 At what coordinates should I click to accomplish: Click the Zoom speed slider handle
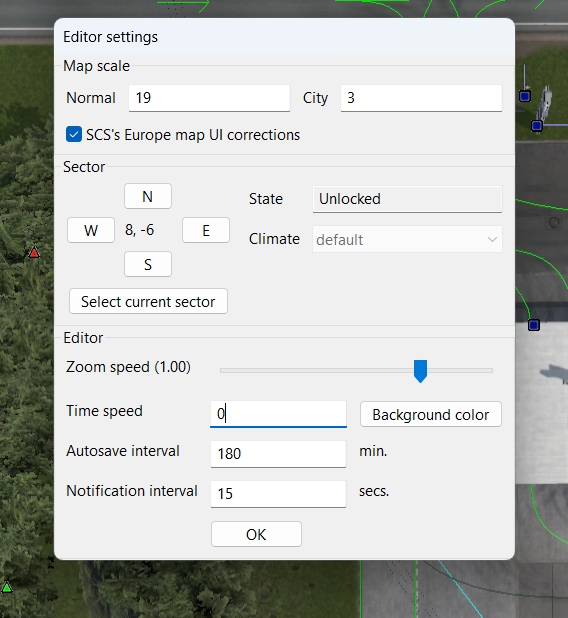(x=421, y=370)
